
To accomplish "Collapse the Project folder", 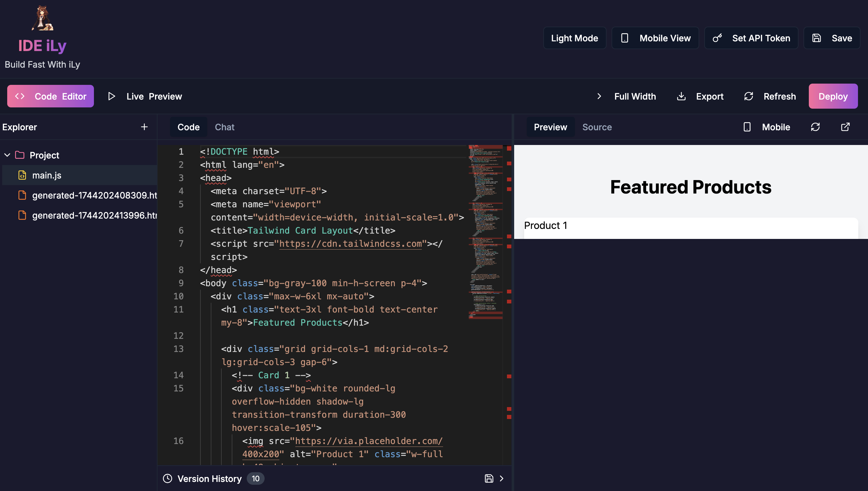I will click(x=7, y=155).
